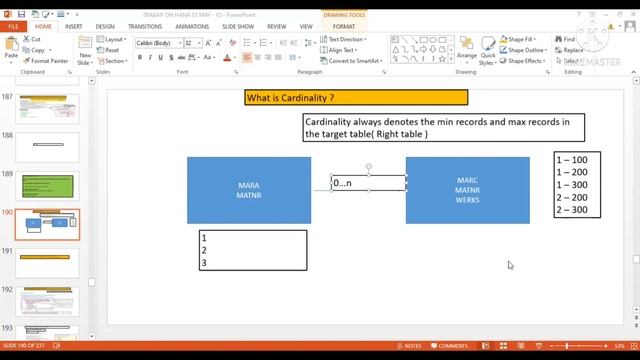Decrease font size with the small A icon

(x=219, y=43)
